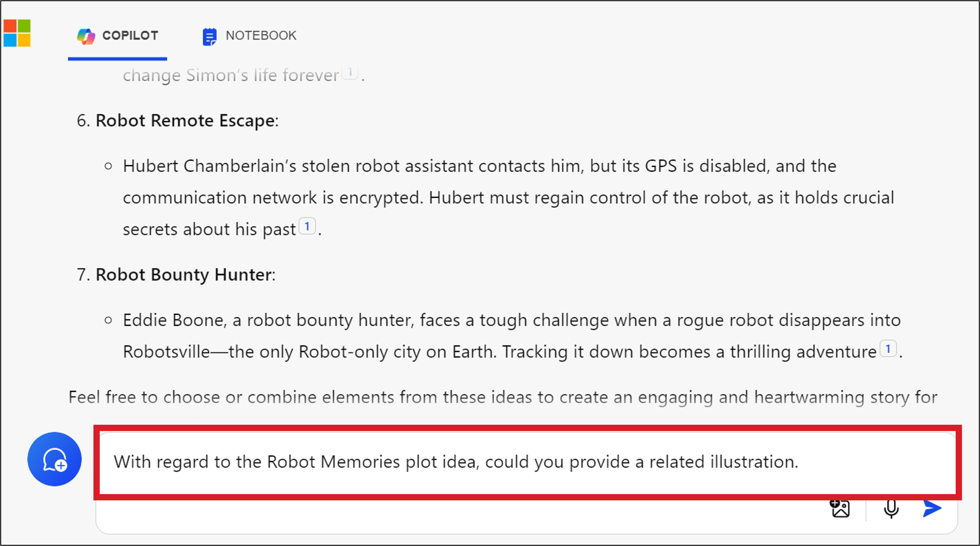Click the colorful Copilot logo icon
The height and width of the screenshot is (546, 980).
(x=86, y=36)
